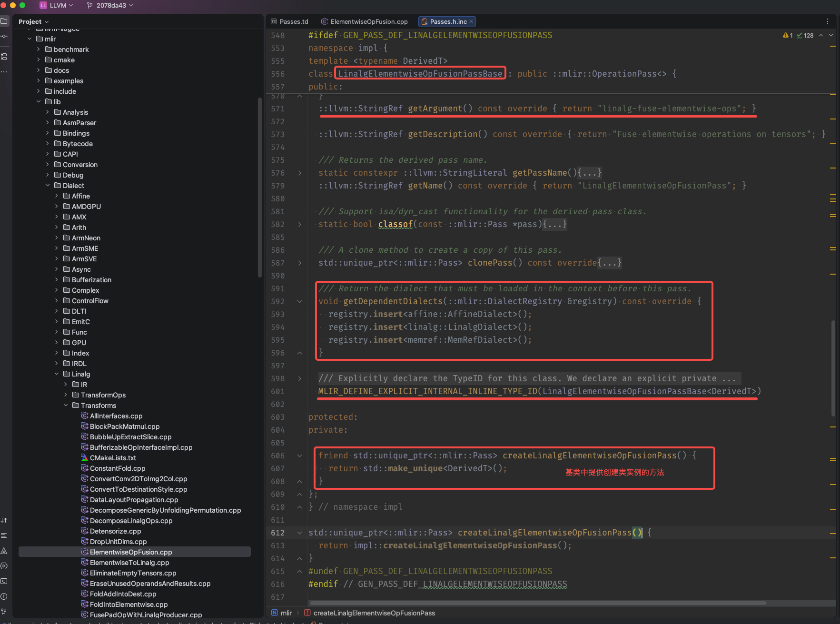This screenshot has width=840, height=624.
Task: Click the editor horizontal scrollbar
Action: (537, 603)
